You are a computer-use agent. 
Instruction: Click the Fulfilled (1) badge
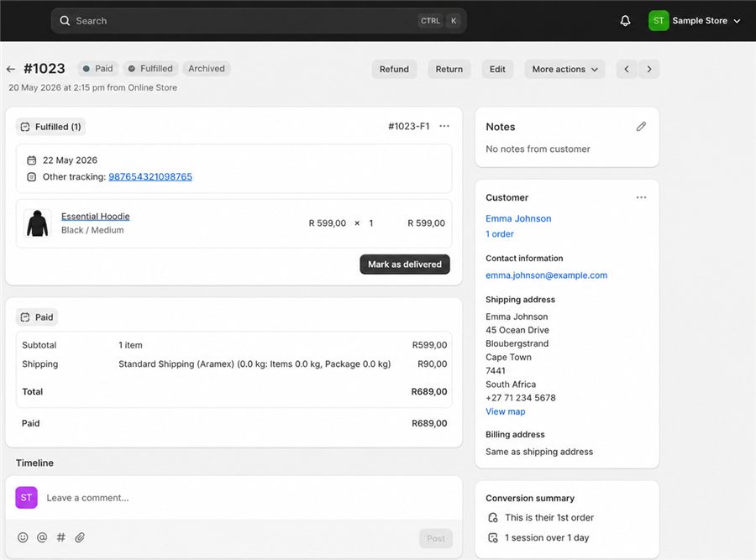(x=50, y=127)
